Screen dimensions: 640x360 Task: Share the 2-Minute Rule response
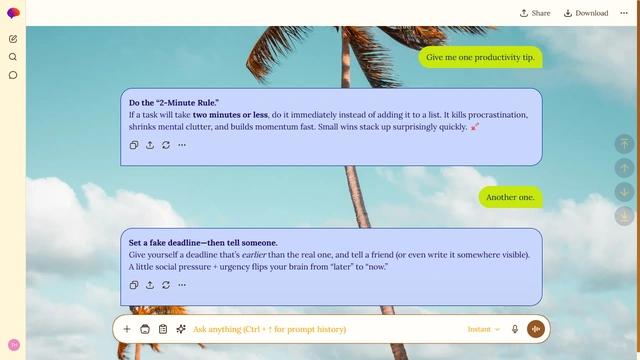pos(150,145)
